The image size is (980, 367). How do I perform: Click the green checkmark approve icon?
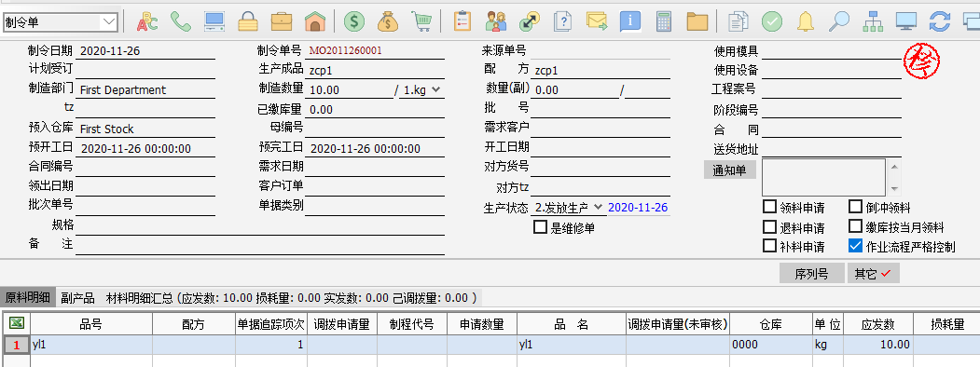coord(772,21)
